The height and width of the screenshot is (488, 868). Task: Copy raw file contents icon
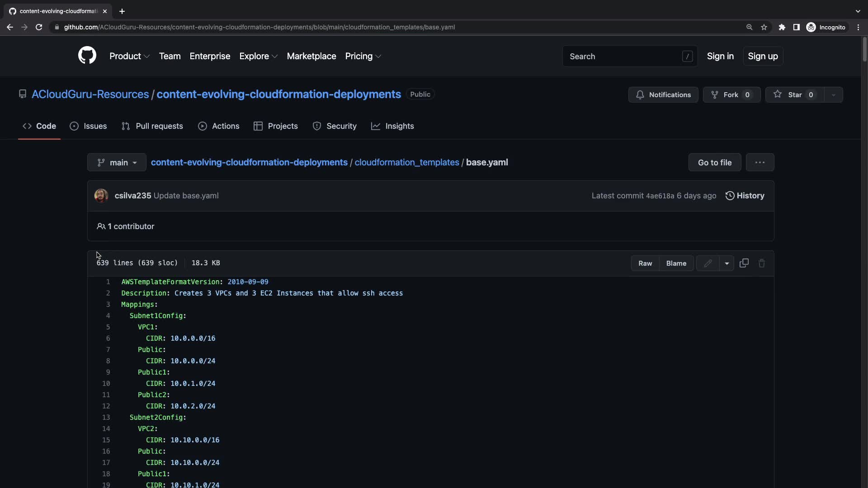tap(744, 263)
